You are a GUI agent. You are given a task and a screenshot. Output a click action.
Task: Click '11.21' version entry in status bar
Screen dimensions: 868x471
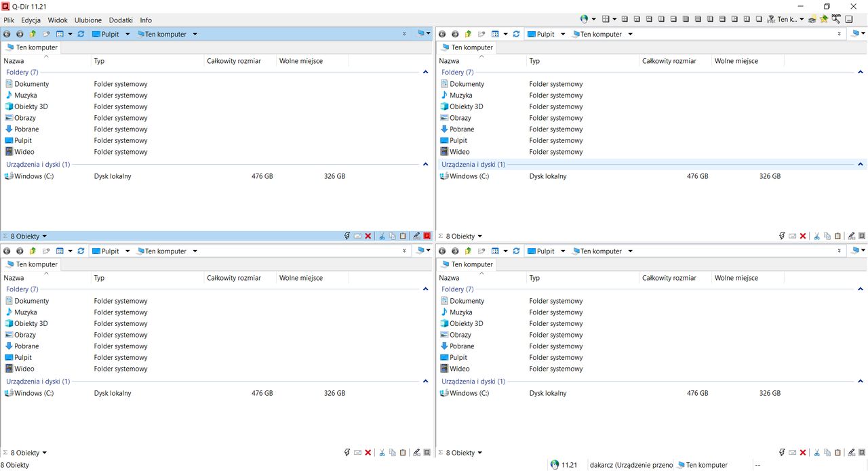coord(564,465)
